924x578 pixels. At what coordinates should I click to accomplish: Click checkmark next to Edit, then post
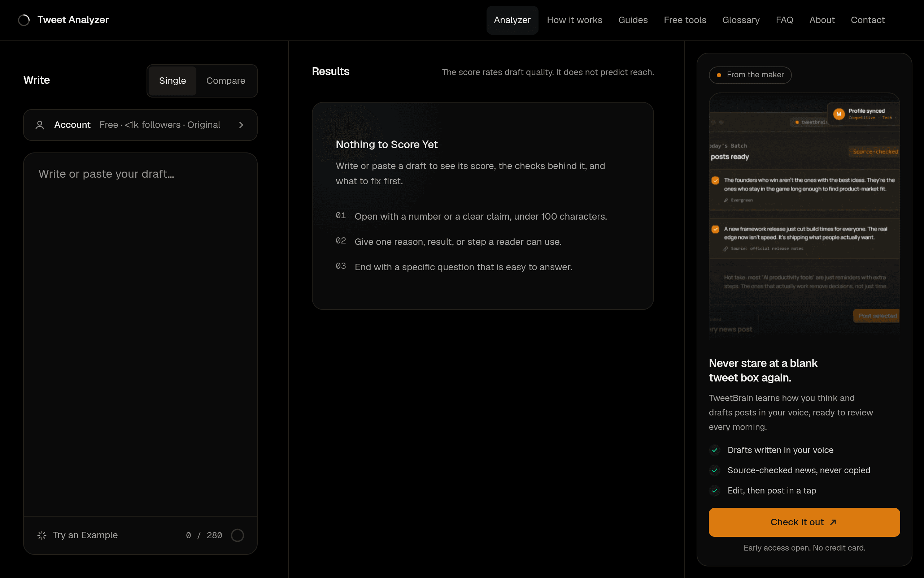715,491
